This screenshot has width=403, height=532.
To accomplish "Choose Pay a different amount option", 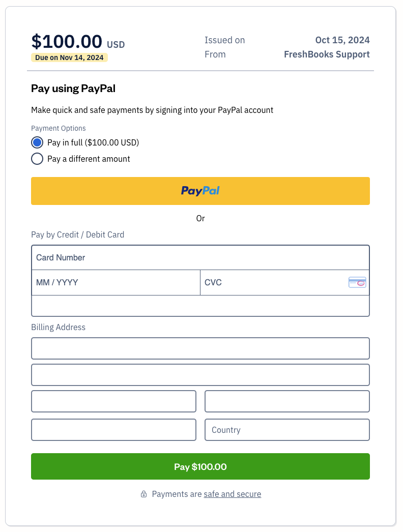I will [37, 159].
